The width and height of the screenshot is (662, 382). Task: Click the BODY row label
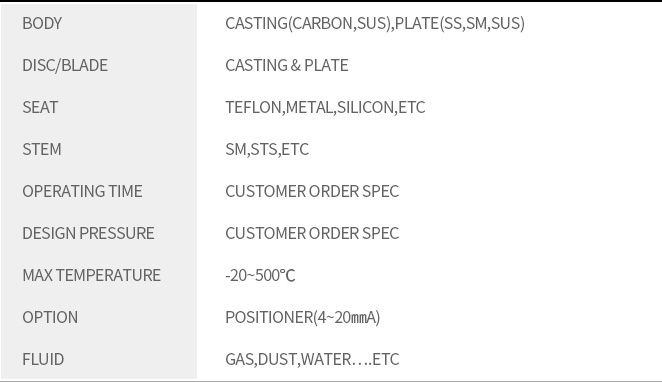tap(42, 23)
